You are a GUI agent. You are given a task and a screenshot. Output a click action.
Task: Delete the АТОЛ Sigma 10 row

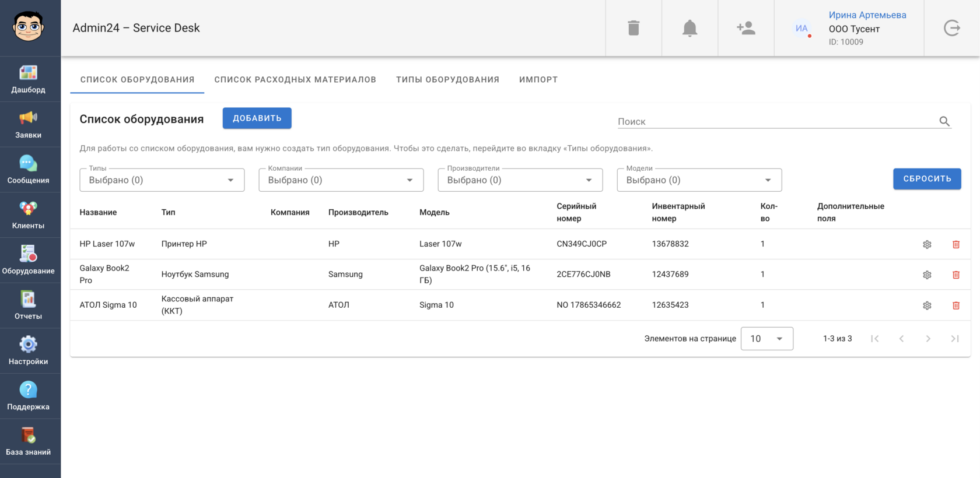956,305
